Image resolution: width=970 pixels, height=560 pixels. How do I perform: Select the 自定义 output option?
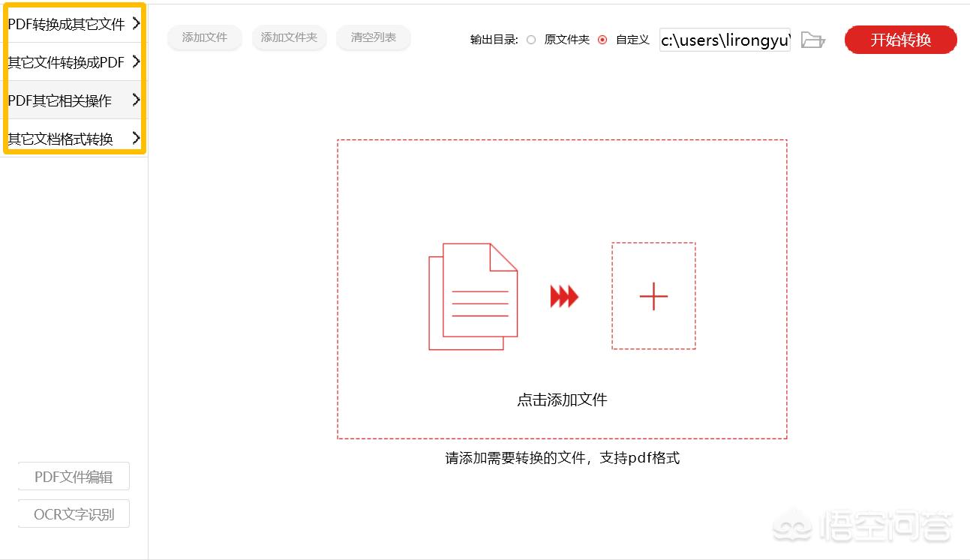(x=604, y=40)
